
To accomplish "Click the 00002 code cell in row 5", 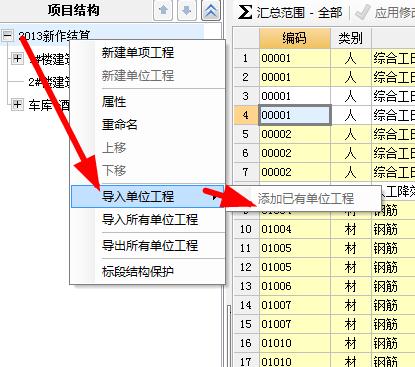I will click(295, 134).
